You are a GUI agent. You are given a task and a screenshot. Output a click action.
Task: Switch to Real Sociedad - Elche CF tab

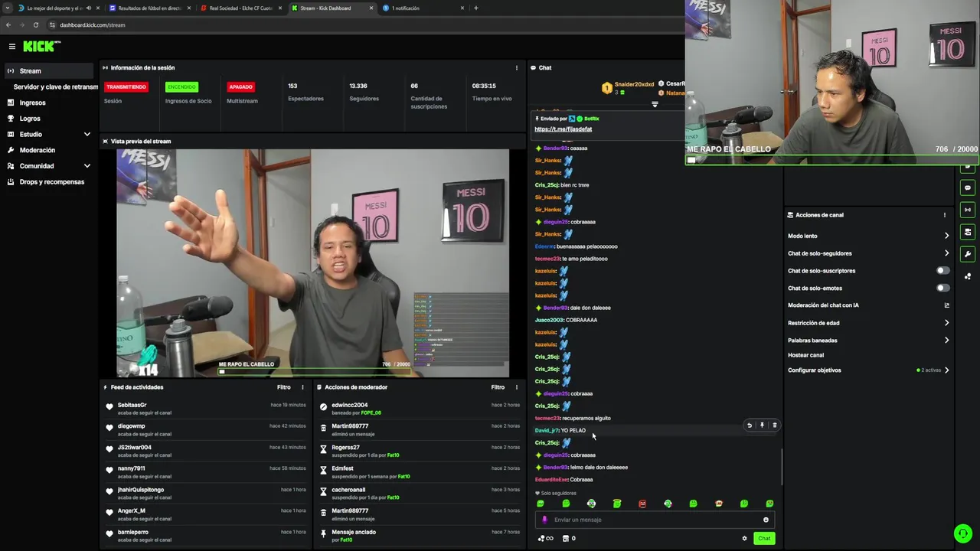click(x=240, y=8)
